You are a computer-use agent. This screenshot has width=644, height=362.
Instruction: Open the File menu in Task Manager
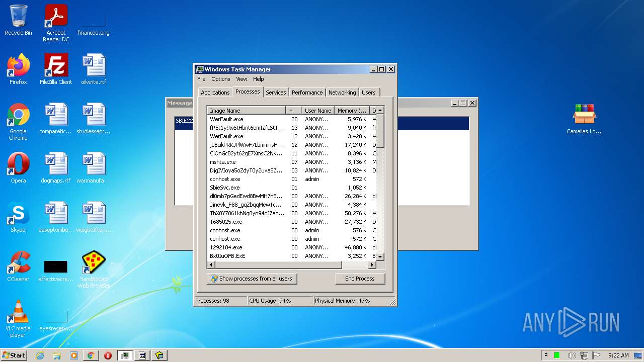click(x=201, y=79)
